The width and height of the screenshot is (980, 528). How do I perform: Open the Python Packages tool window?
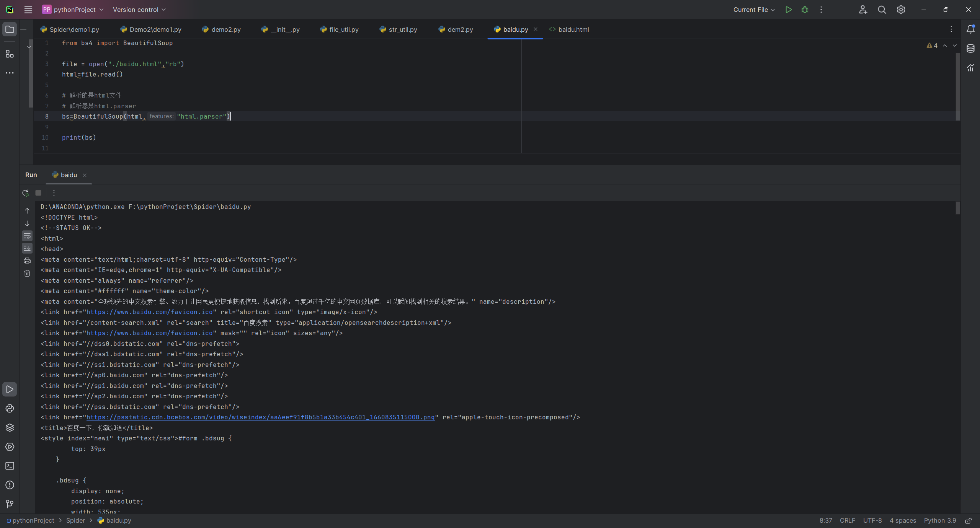point(10,428)
